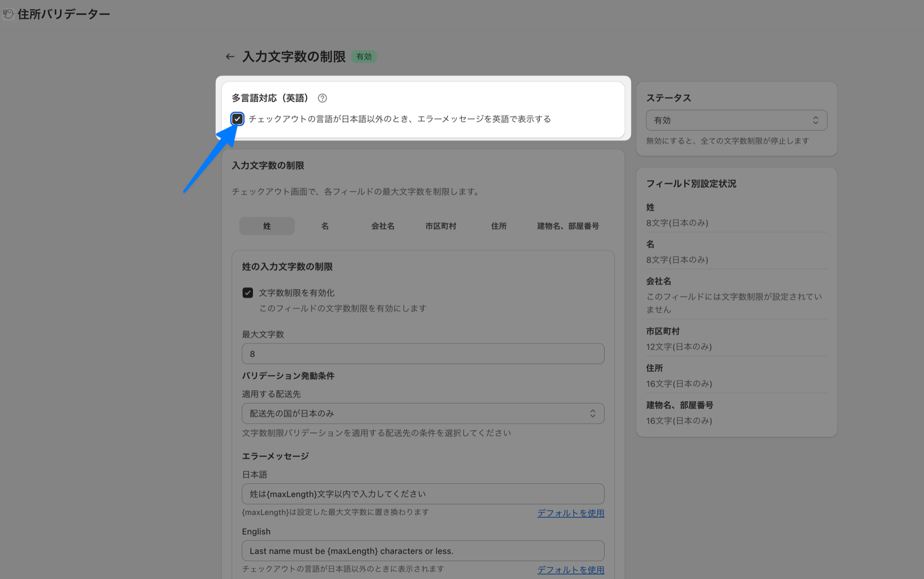The width and height of the screenshot is (924, 579).
Task: Click the 住所バリデーター app logo icon
Action: pos(8,14)
